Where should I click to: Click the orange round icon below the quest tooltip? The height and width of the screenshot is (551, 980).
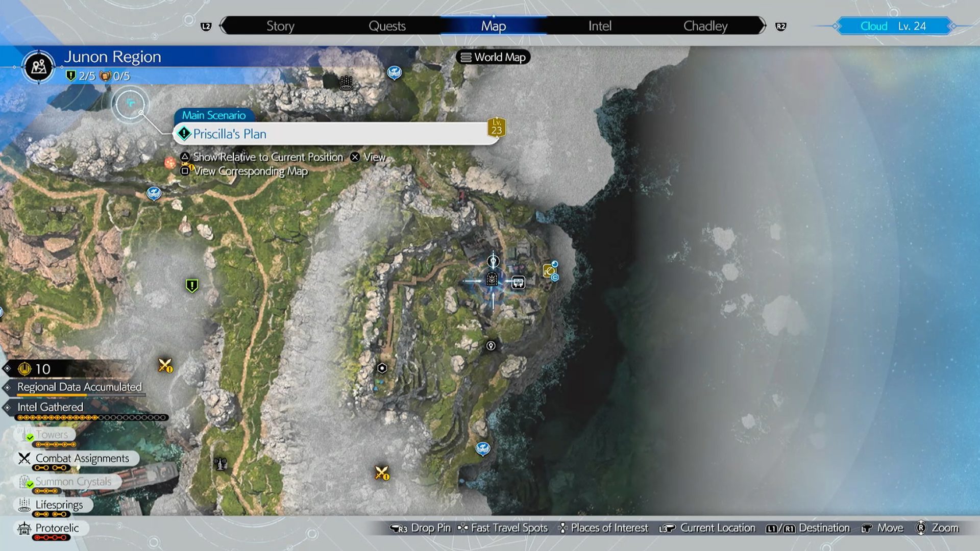(169, 163)
